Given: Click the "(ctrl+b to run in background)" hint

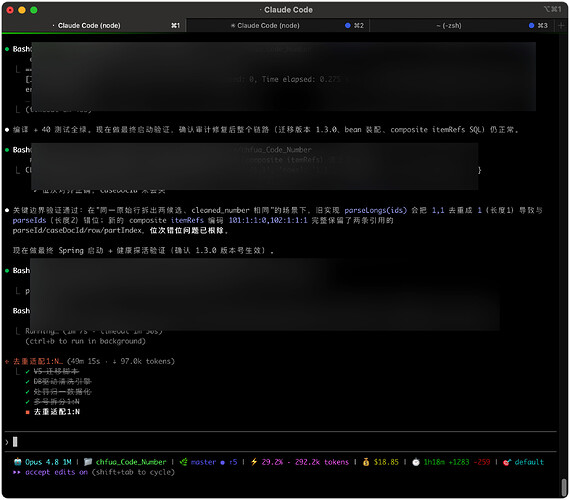Looking at the screenshot, I should tap(85, 341).
